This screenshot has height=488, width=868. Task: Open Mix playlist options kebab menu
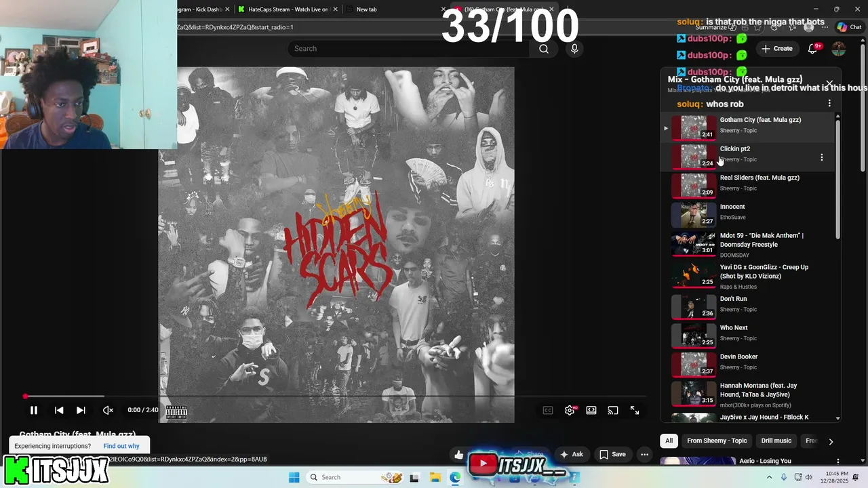click(x=829, y=104)
